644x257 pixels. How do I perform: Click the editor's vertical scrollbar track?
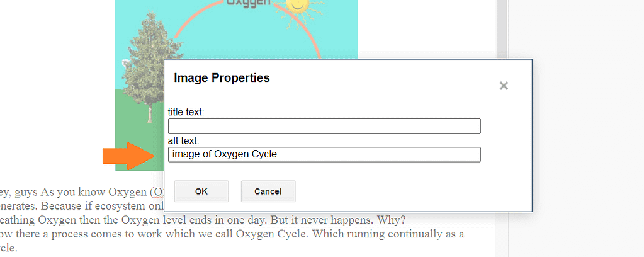tap(502, 128)
